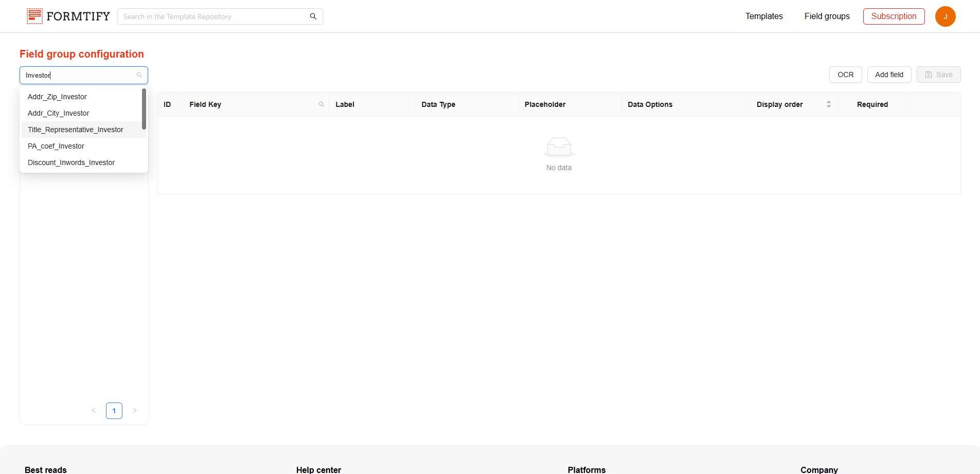The height and width of the screenshot is (474, 980).
Task: Select PA_coef_Investor from suggestions
Action: click(x=56, y=146)
